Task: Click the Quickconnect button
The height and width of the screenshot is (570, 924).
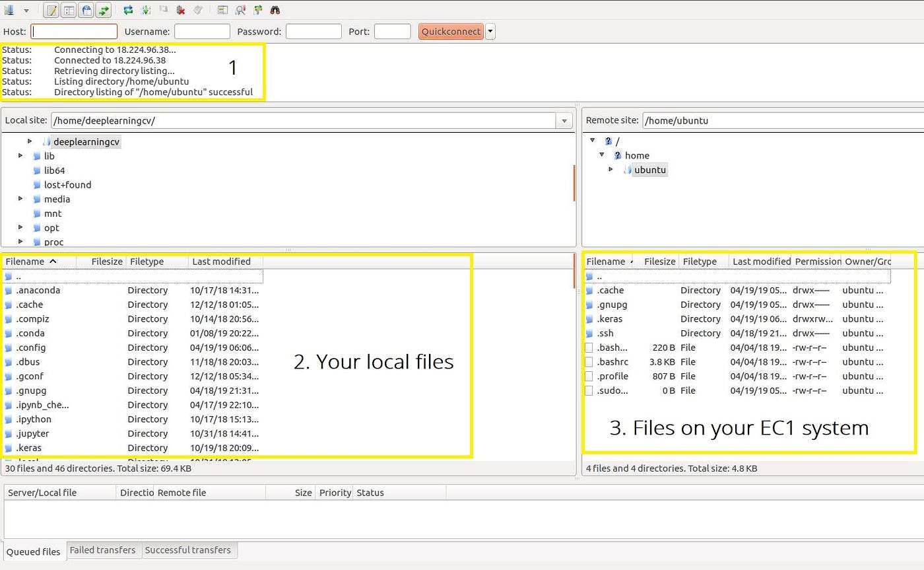Action: 451,31
